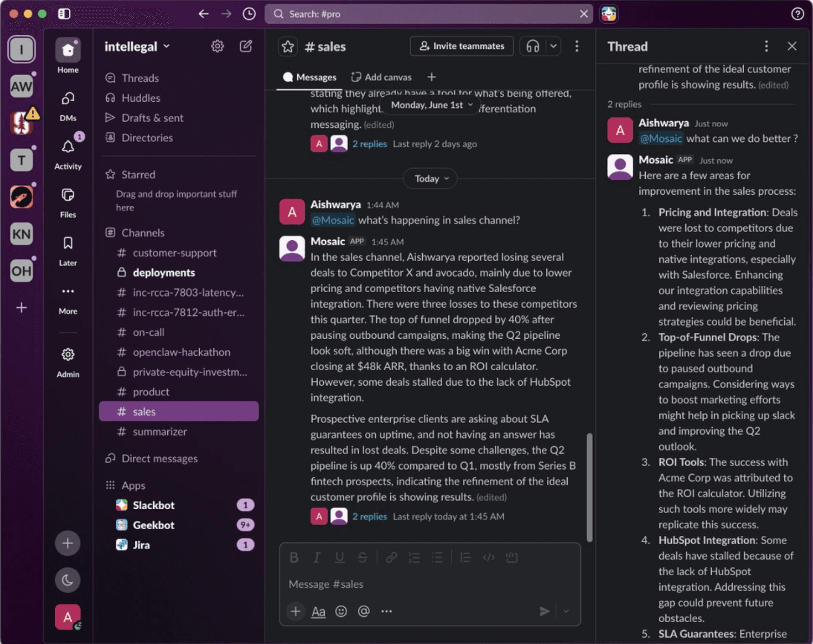813x644 pixels.
Task: Open DMs from the sidebar
Action: [x=68, y=106]
